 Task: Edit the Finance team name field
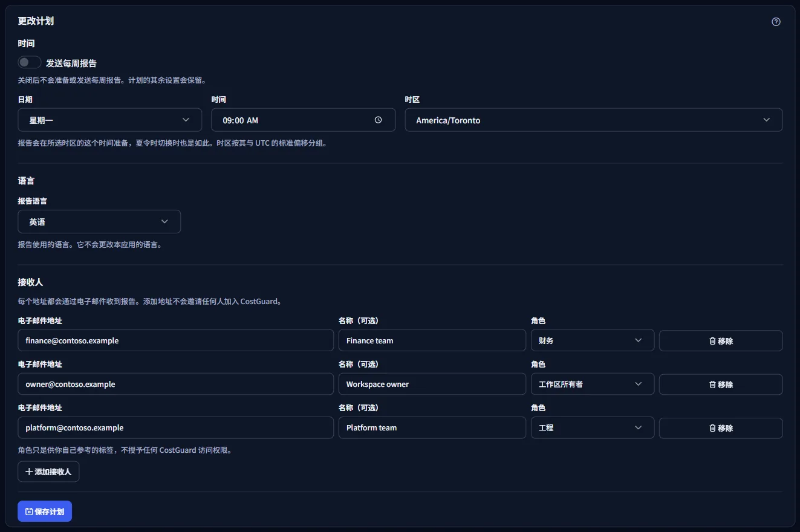[432, 340]
